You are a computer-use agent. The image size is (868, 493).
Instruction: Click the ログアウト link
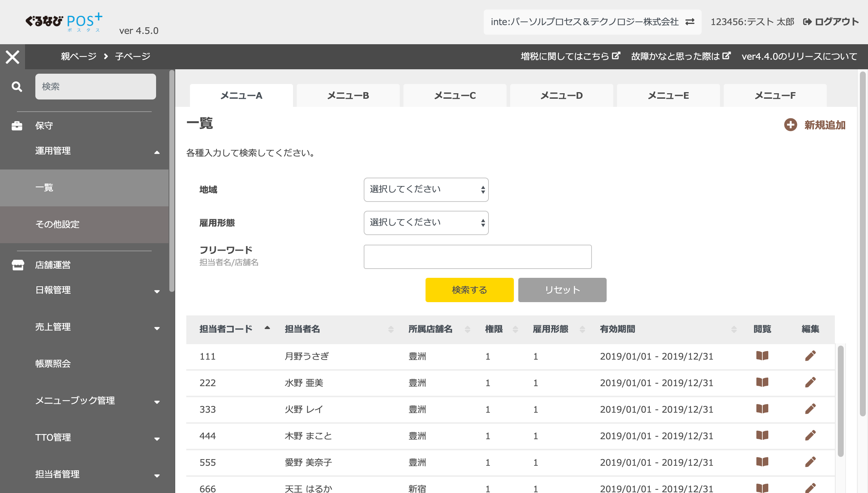pyautogui.click(x=831, y=22)
